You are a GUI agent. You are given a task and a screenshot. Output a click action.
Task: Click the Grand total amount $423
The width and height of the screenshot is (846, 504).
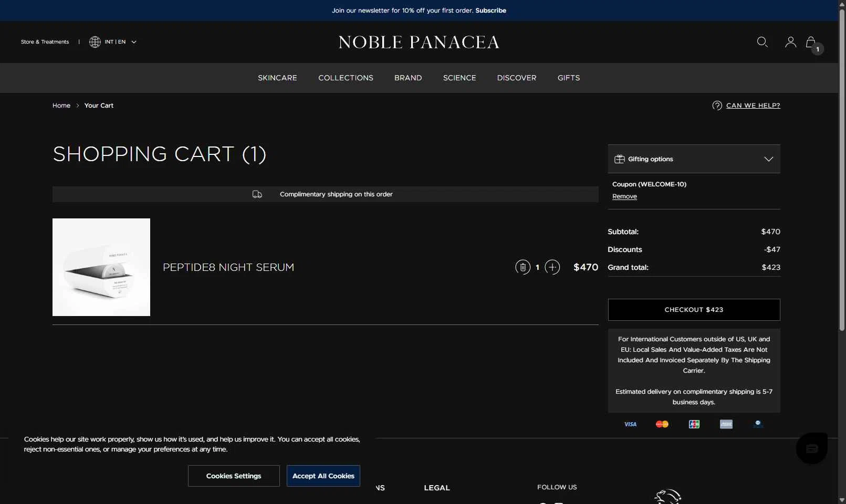pyautogui.click(x=771, y=267)
